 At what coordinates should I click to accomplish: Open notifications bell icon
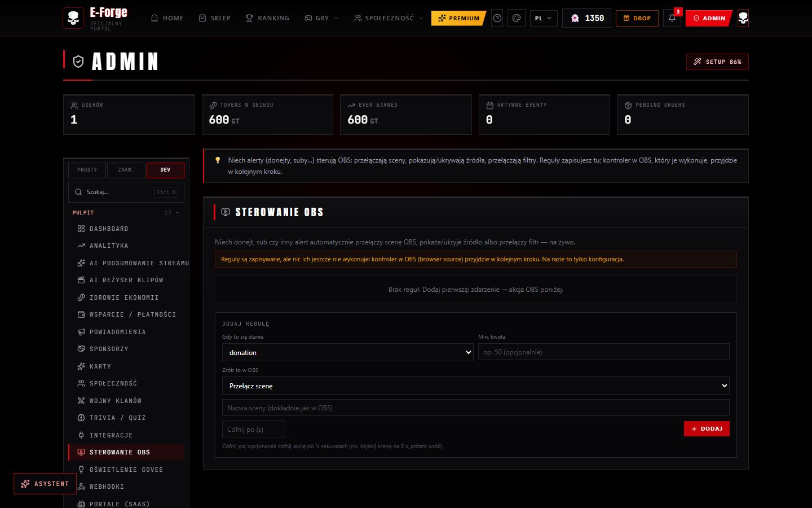pos(672,18)
